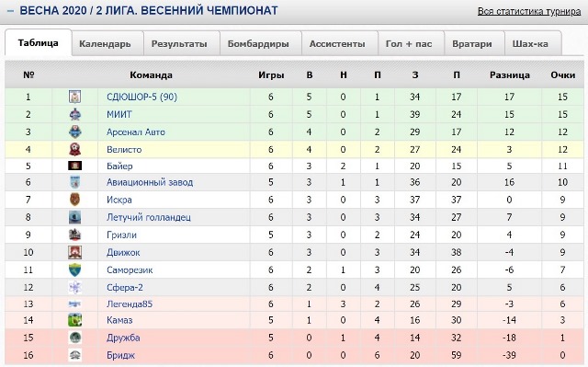This screenshot has height=367, width=588.
Task: Open the Вратари tab
Action: pos(472,43)
